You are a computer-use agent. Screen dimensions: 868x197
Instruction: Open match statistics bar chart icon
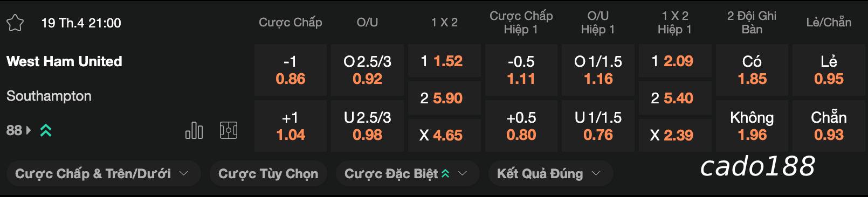click(x=194, y=130)
